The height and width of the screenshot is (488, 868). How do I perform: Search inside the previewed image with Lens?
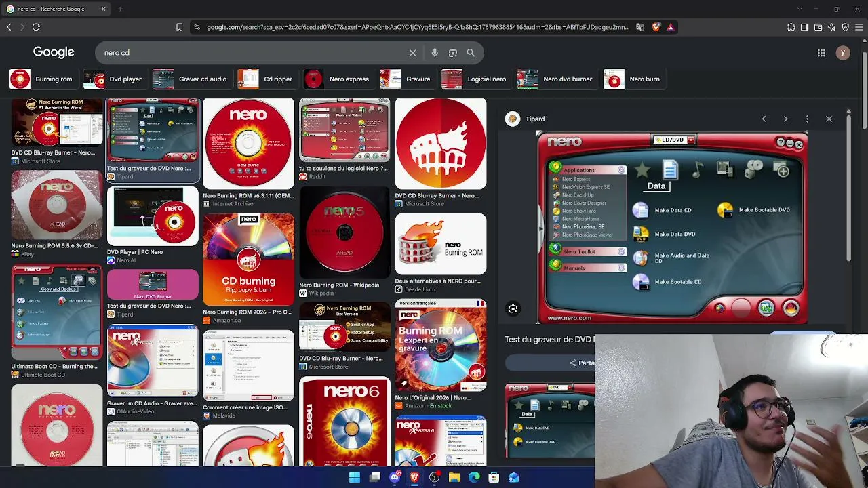(513, 309)
